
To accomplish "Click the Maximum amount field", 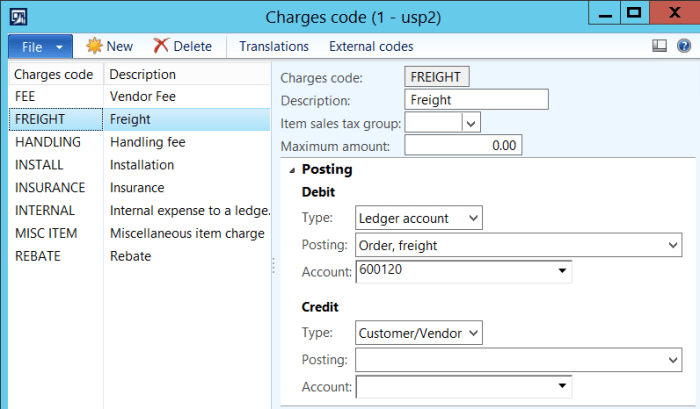I will 463,145.
